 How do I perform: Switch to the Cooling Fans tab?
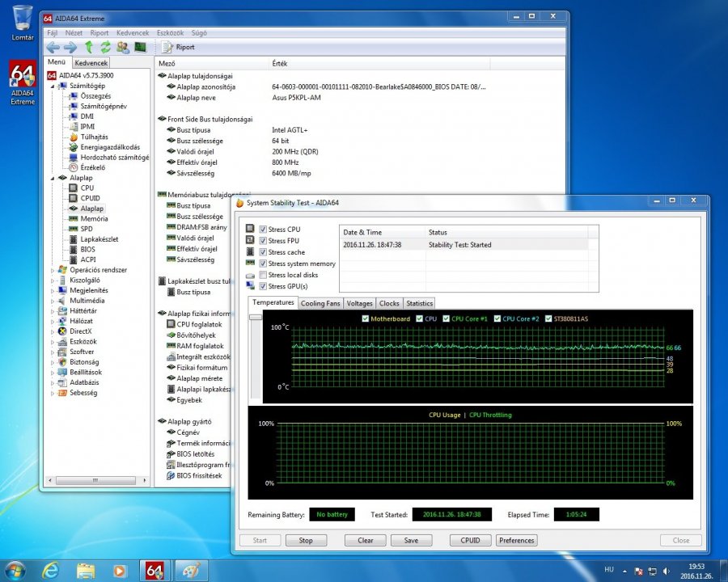[x=321, y=303]
